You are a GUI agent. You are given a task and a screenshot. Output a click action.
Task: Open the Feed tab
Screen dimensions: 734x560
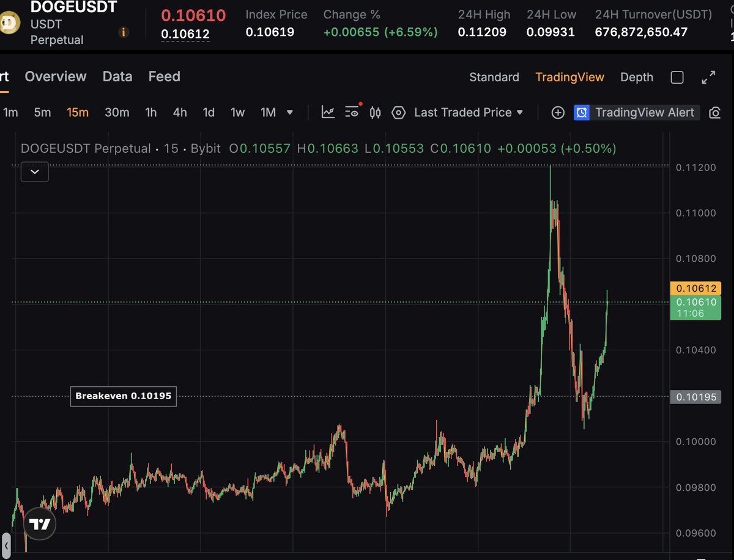[164, 76]
